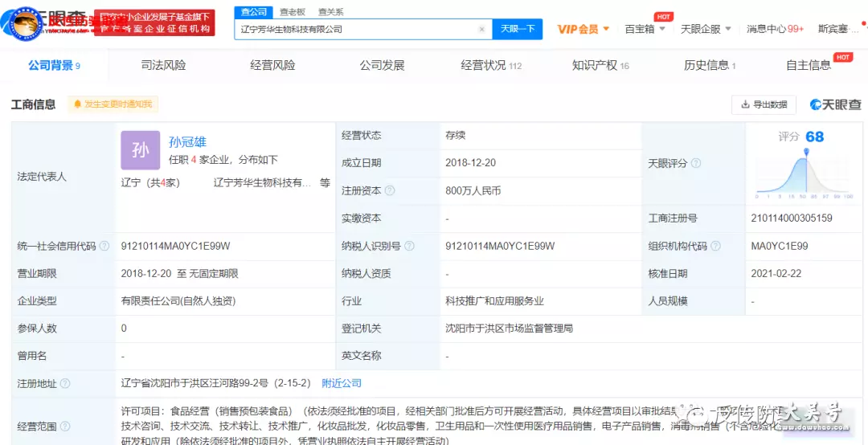Click the 存续 operating status value
This screenshot has height=445, width=868.
(454, 136)
